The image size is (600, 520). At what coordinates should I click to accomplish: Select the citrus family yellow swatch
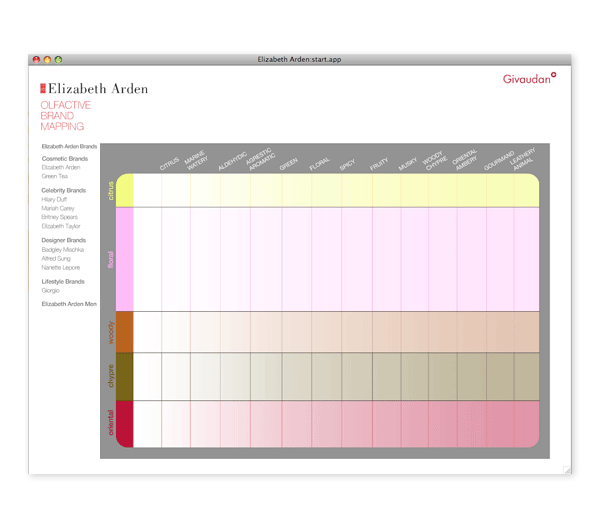124,190
